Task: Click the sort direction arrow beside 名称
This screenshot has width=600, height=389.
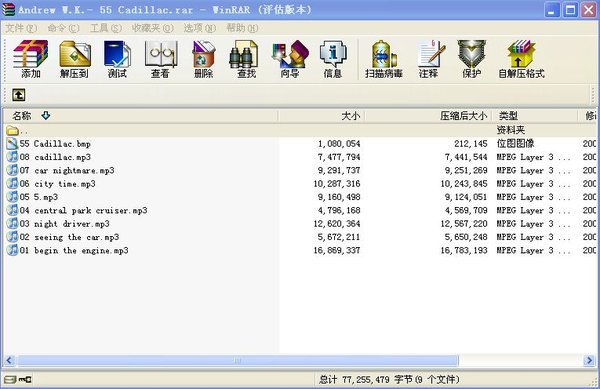Action: click(46, 116)
